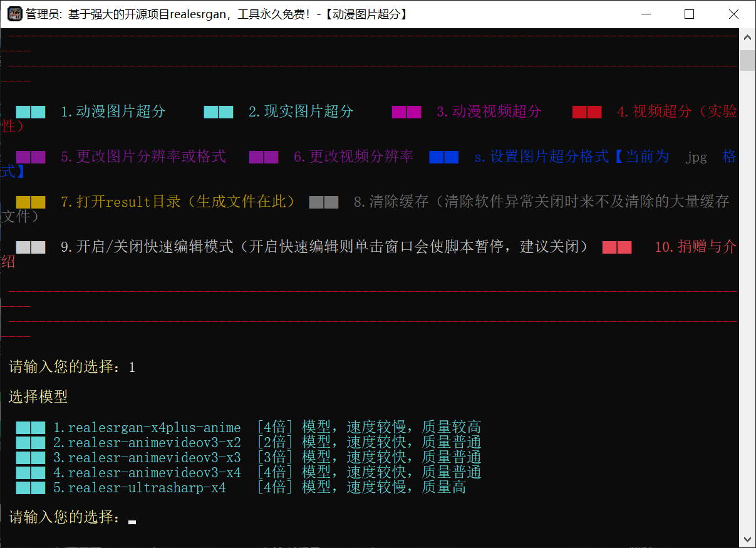756x548 pixels.
Task: Click the text 1.动漫图片超分
Action: [113, 112]
